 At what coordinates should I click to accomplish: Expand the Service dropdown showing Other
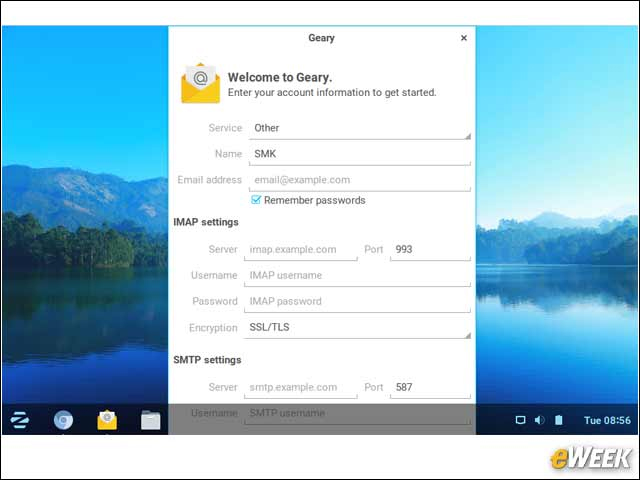coord(358,128)
